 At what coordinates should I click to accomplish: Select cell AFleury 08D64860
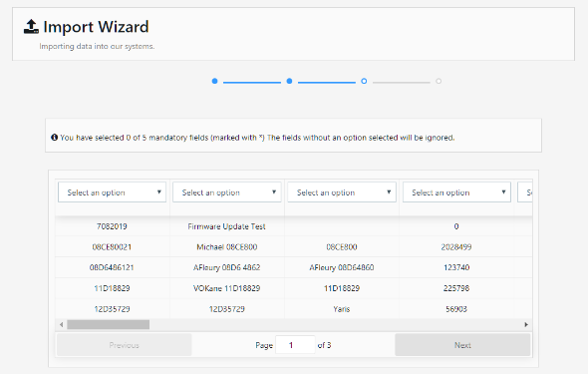click(342, 267)
